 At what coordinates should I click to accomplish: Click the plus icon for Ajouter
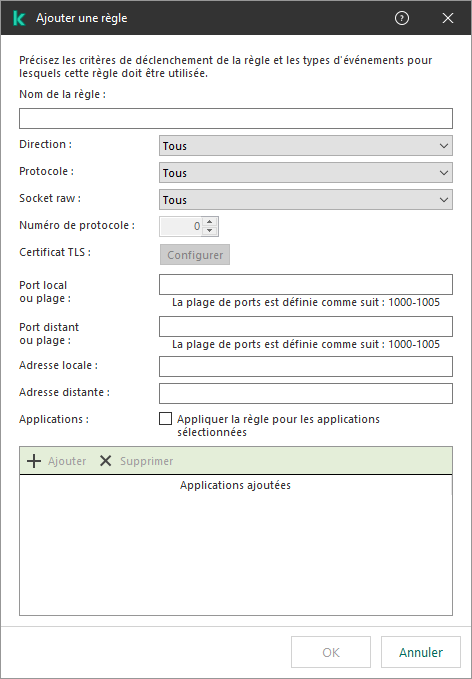34,461
